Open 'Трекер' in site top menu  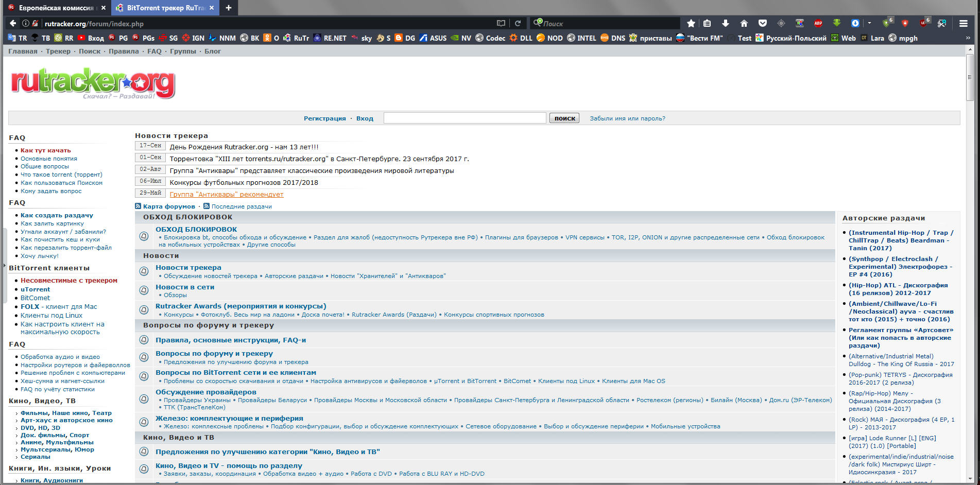58,51
